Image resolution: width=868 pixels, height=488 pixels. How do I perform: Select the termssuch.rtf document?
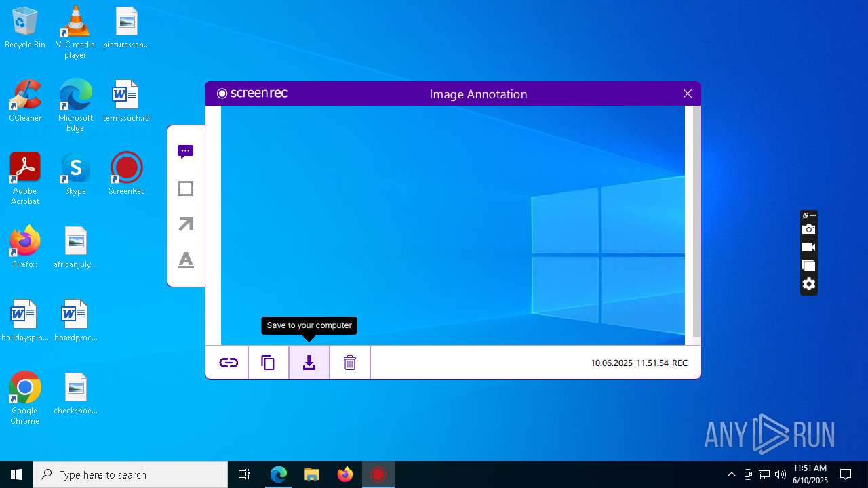[x=126, y=101]
